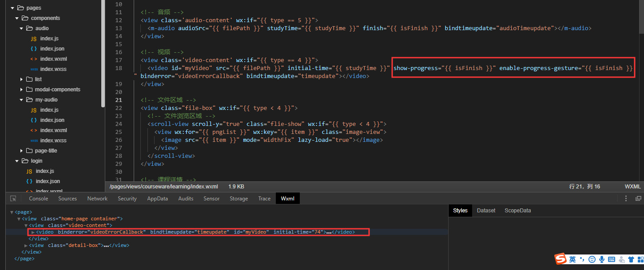Viewport: 644px width, 270px height.
Task: Switch to the Sources tab
Action: click(68, 199)
